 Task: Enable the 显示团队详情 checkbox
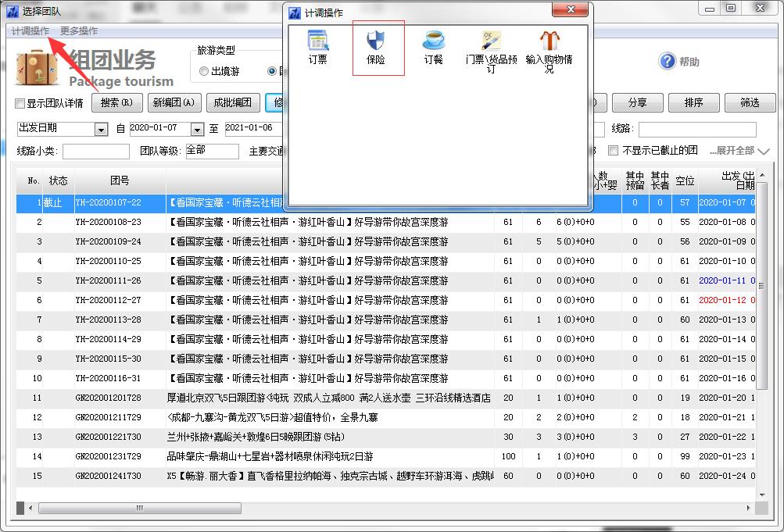(x=21, y=104)
